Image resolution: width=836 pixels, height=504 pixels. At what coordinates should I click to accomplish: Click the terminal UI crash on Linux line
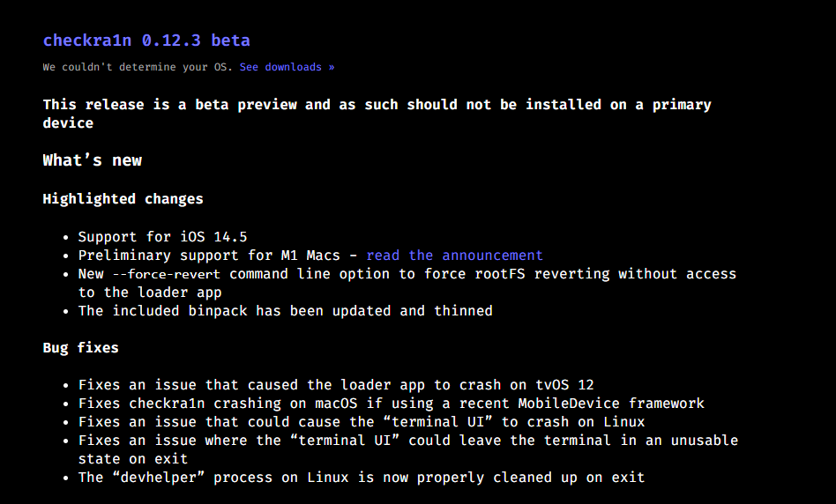tap(362, 422)
